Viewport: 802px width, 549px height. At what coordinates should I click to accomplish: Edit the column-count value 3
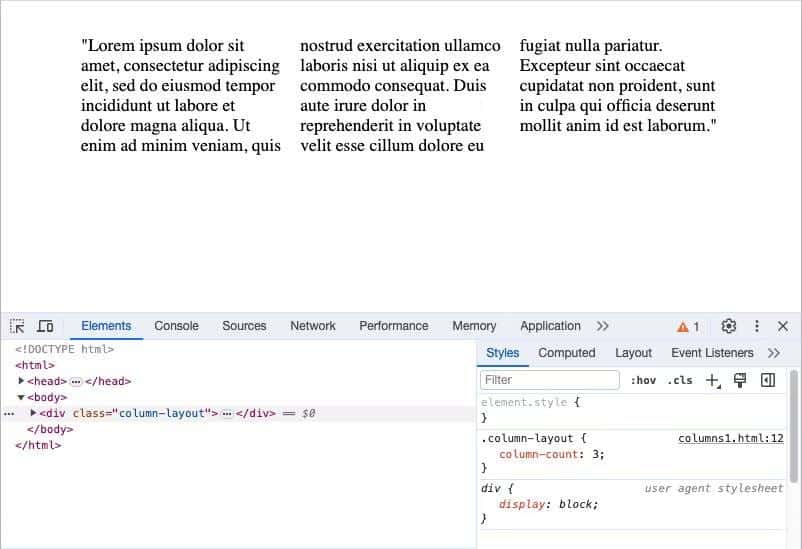[x=595, y=454]
